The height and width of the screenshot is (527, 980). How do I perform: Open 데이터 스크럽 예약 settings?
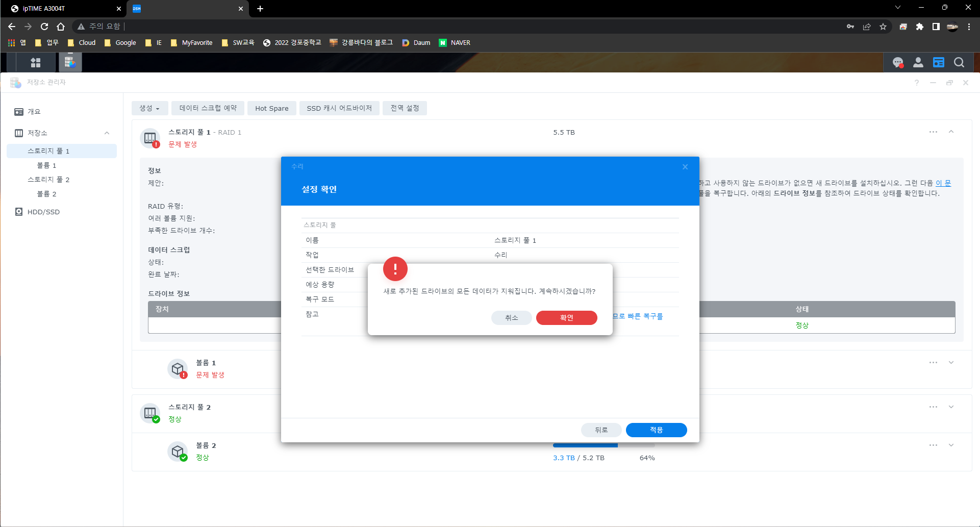(x=208, y=108)
